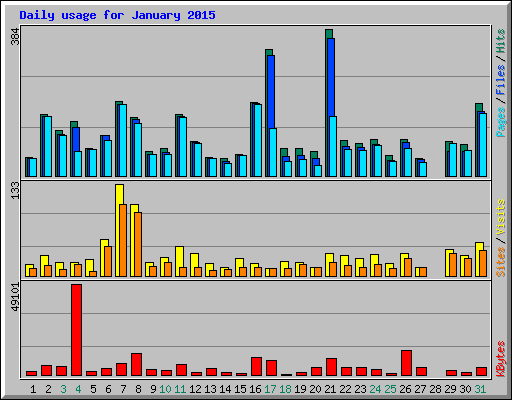Image resolution: width=512 pixels, height=400 pixels.
Task: Click the 'Daily usage for January 2015' title
Action: coord(117,15)
